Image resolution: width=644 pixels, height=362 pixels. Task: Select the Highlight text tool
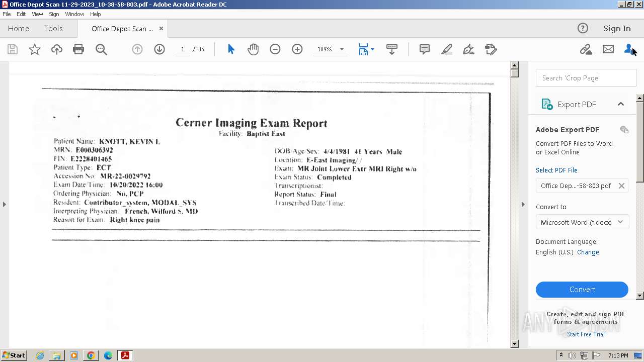tap(447, 49)
